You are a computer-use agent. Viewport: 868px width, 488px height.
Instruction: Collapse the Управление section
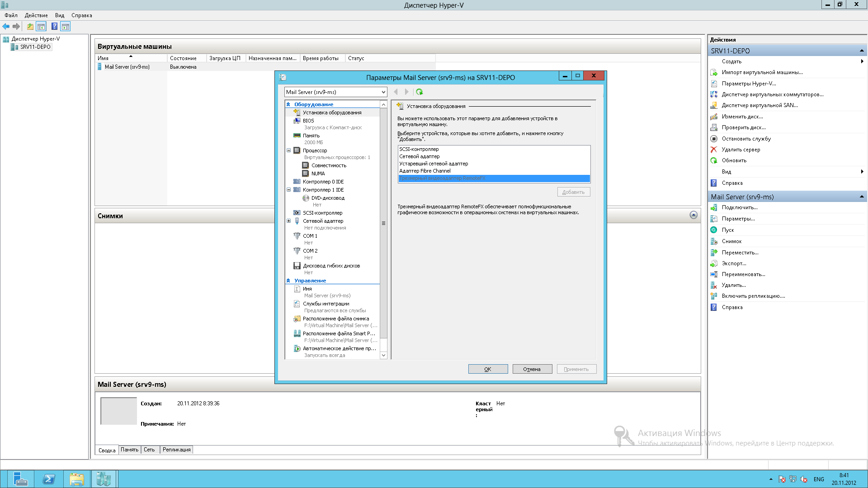point(288,281)
